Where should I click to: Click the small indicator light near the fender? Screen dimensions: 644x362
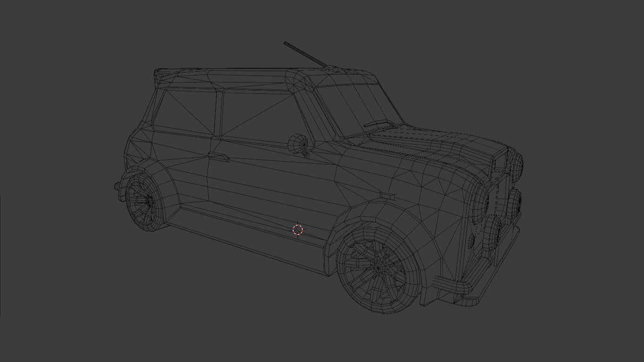point(387,195)
